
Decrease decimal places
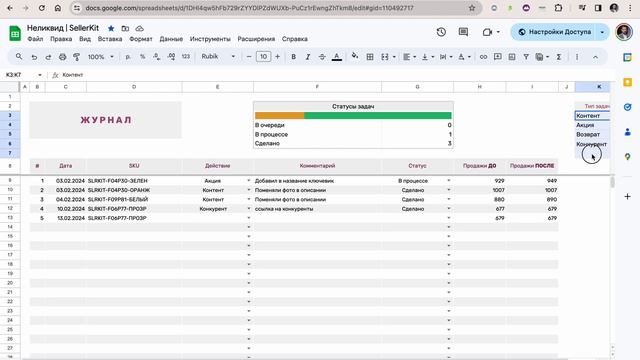tap(157, 57)
